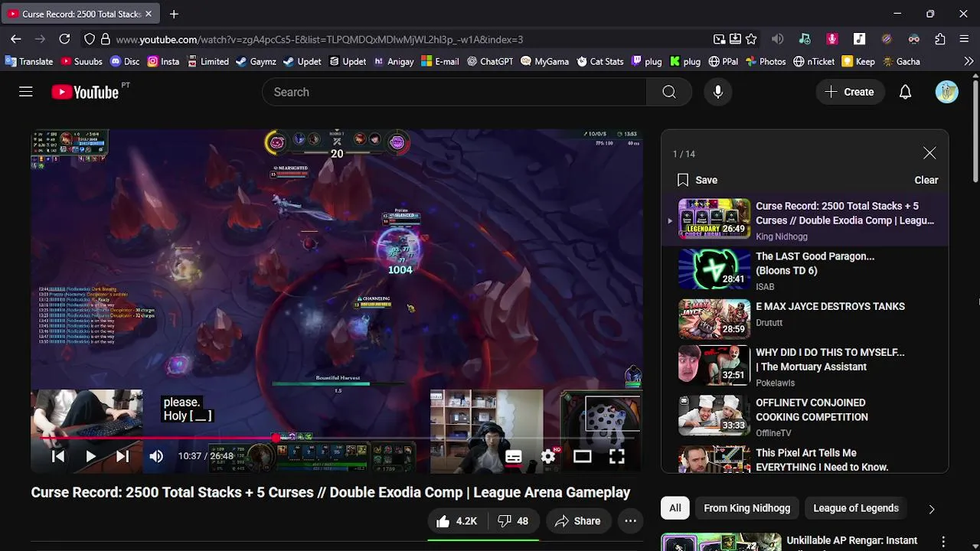Click the page vertical scrollbar
This screenshot has height=551, width=980.
coord(975,130)
